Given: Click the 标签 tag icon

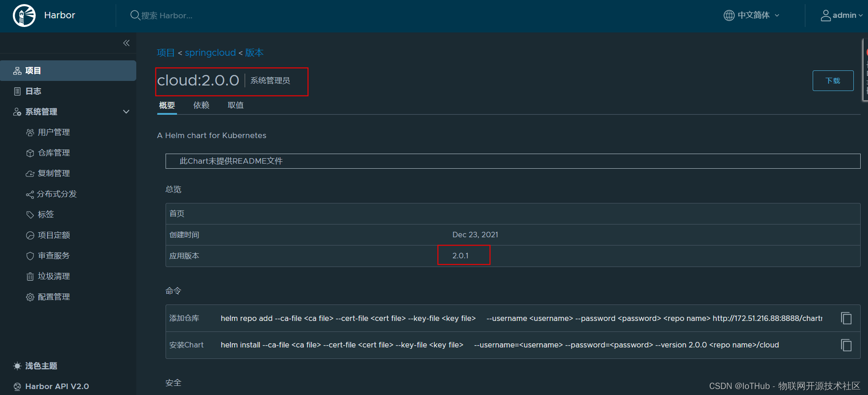Looking at the screenshot, I should point(30,215).
